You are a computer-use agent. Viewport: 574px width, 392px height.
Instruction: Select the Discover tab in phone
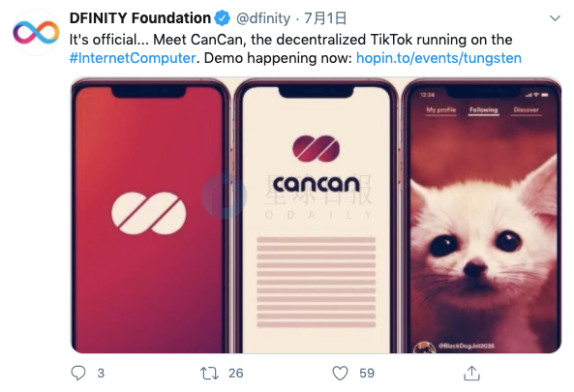[x=526, y=109]
